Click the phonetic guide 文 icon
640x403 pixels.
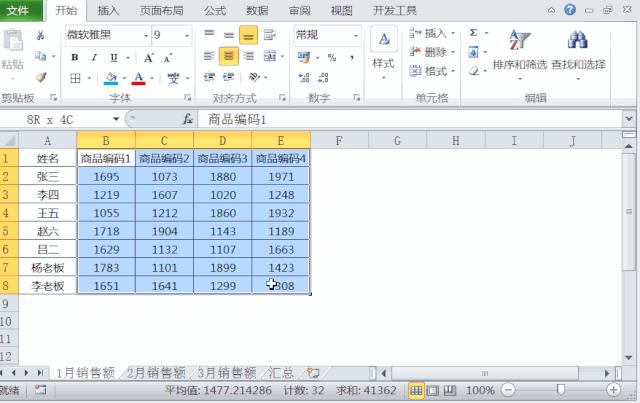point(173,78)
